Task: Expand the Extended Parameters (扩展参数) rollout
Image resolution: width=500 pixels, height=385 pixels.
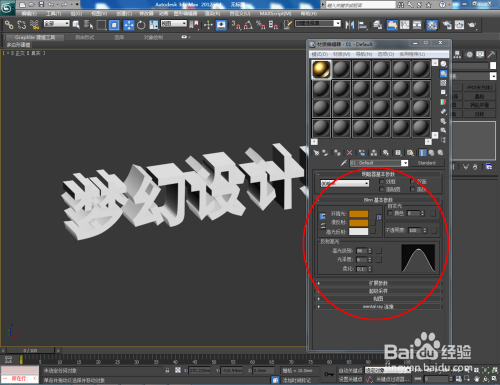Action: coord(378,283)
